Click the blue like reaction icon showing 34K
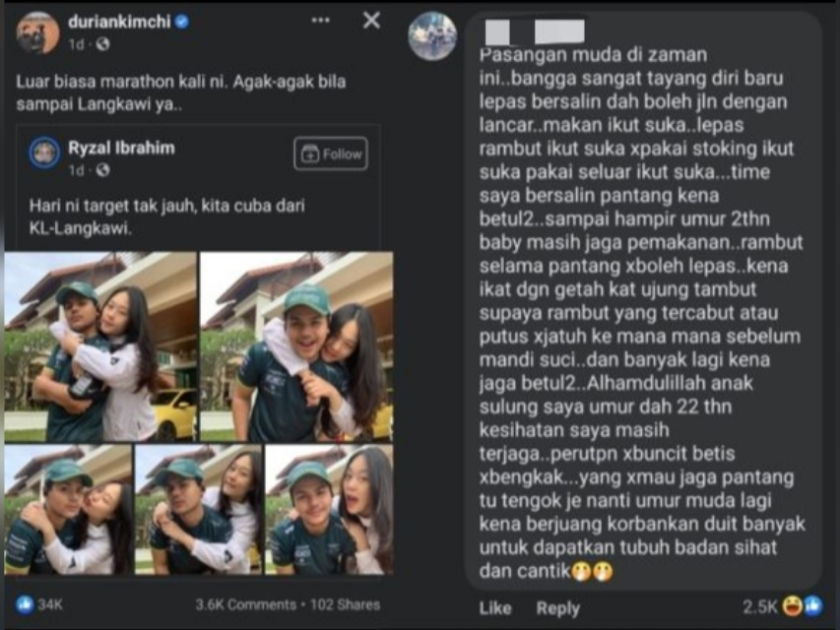Screen dimensions: 840x630 tap(25, 604)
